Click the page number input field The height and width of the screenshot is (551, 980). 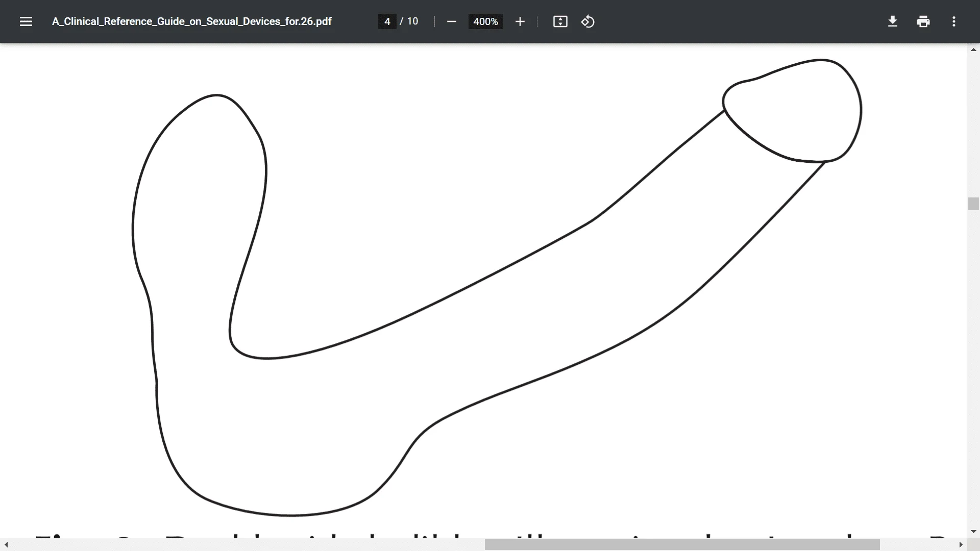pyautogui.click(x=387, y=21)
